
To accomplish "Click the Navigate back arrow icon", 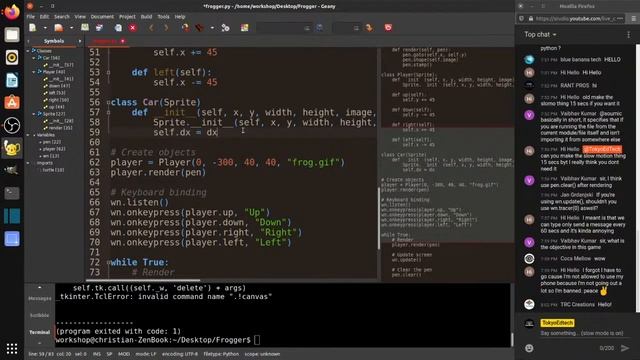I will tap(151, 28).
